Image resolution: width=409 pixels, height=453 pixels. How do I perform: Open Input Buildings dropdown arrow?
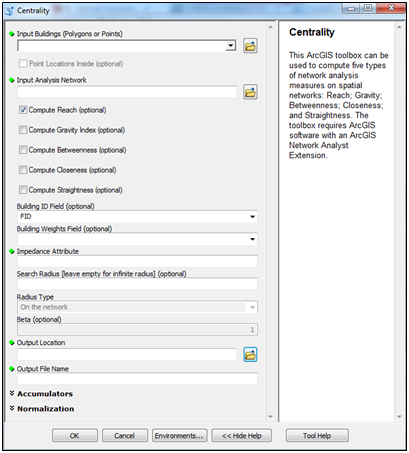click(x=231, y=46)
